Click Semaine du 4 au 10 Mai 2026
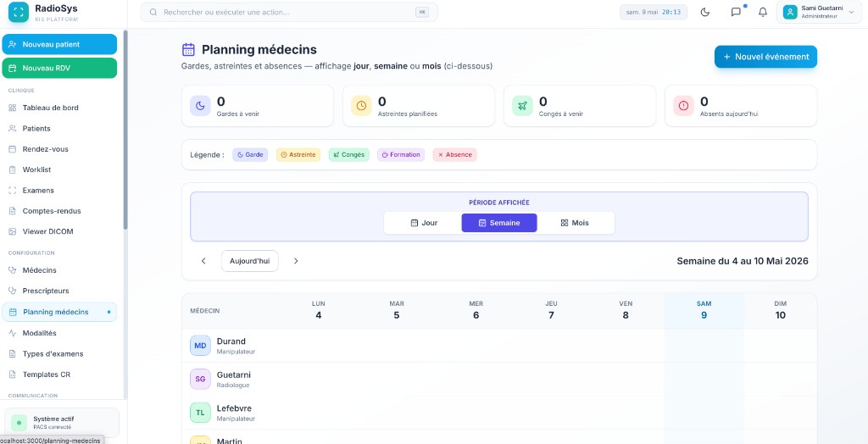868x444 pixels. 743,261
